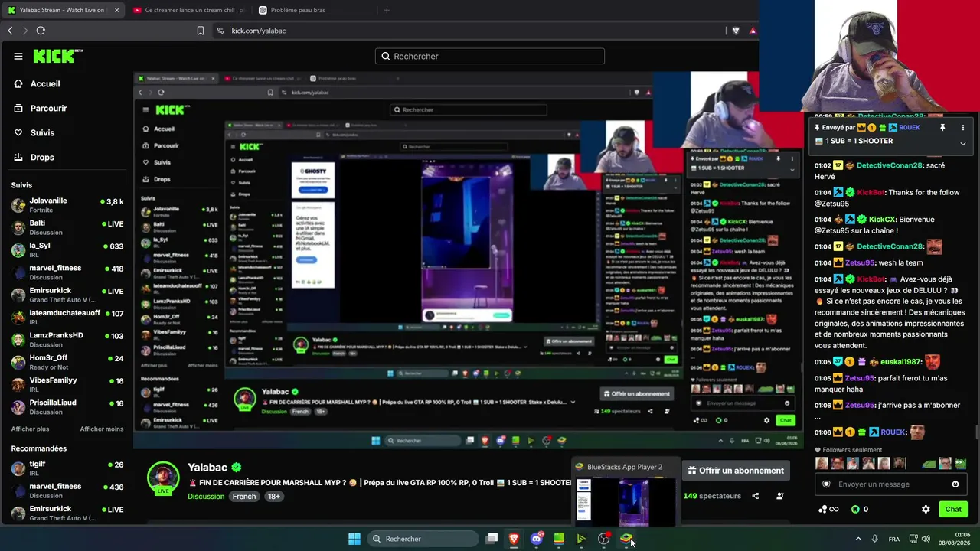Open LamzPranksHD channel
The image size is (980, 551).
(67, 340)
